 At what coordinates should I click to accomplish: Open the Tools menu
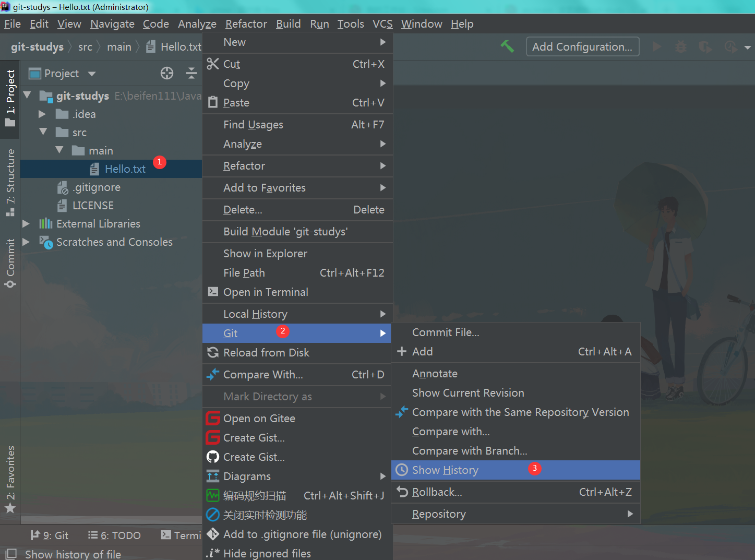coord(351,24)
